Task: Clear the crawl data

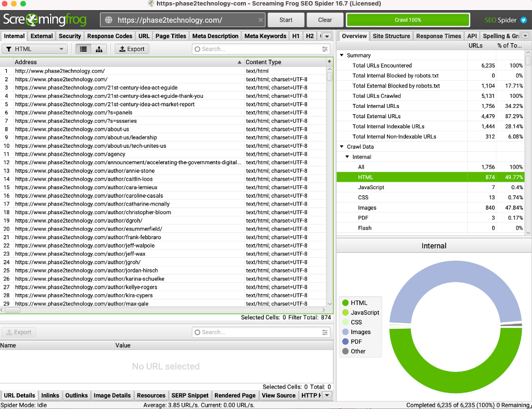Action: click(325, 20)
